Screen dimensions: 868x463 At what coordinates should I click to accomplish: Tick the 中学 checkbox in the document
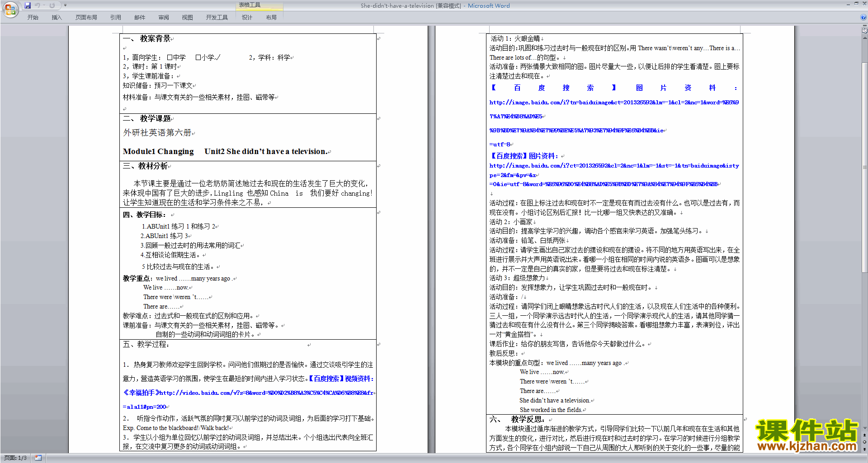170,57
